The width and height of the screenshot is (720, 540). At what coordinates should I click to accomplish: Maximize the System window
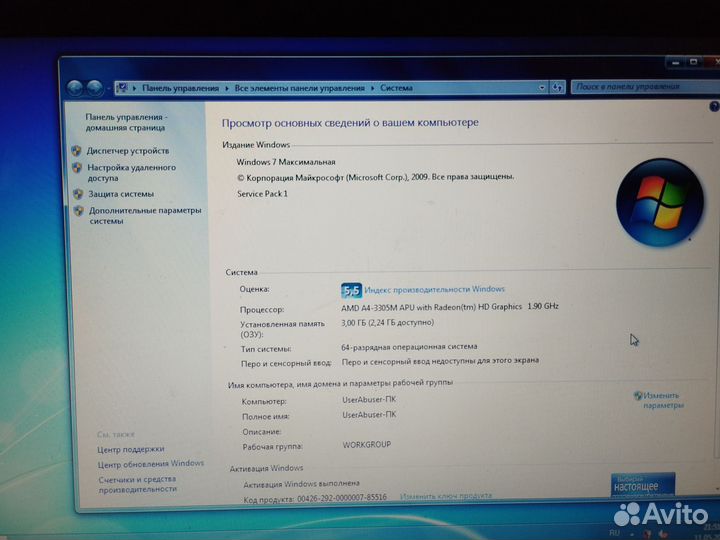coord(694,62)
